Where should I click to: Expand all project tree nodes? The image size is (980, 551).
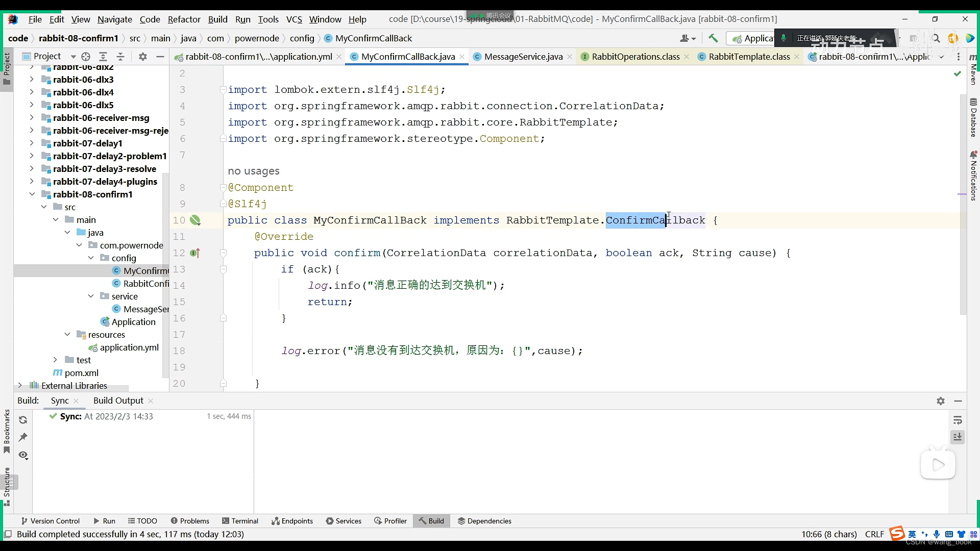point(103,57)
